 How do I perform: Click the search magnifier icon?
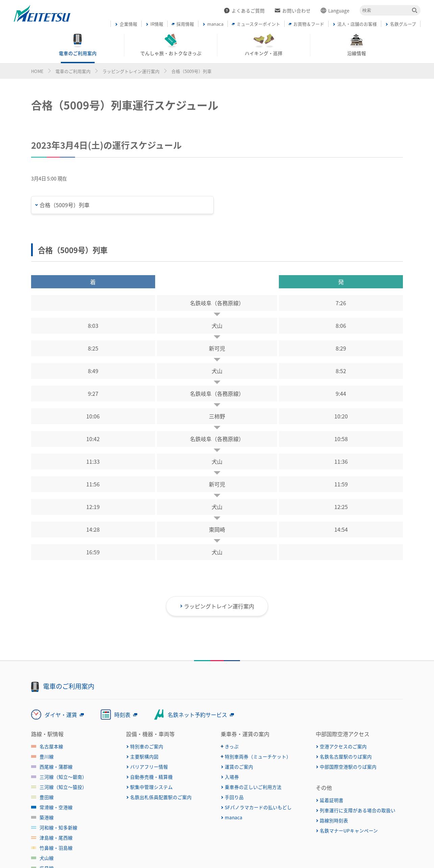(x=414, y=10)
